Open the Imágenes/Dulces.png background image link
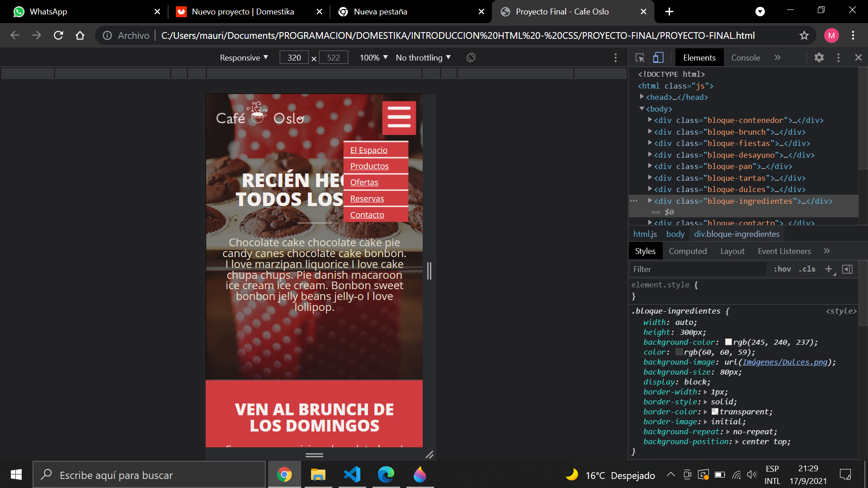The height and width of the screenshot is (488, 868). (x=785, y=362)
